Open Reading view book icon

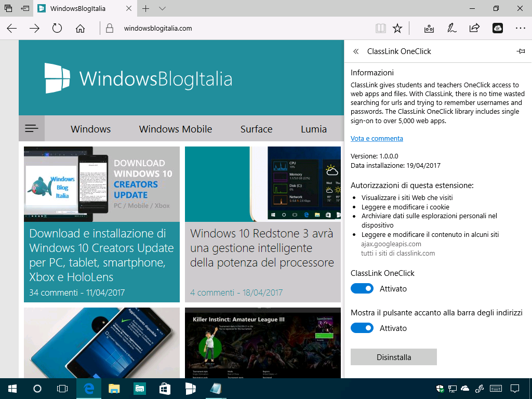click(381, 28)
